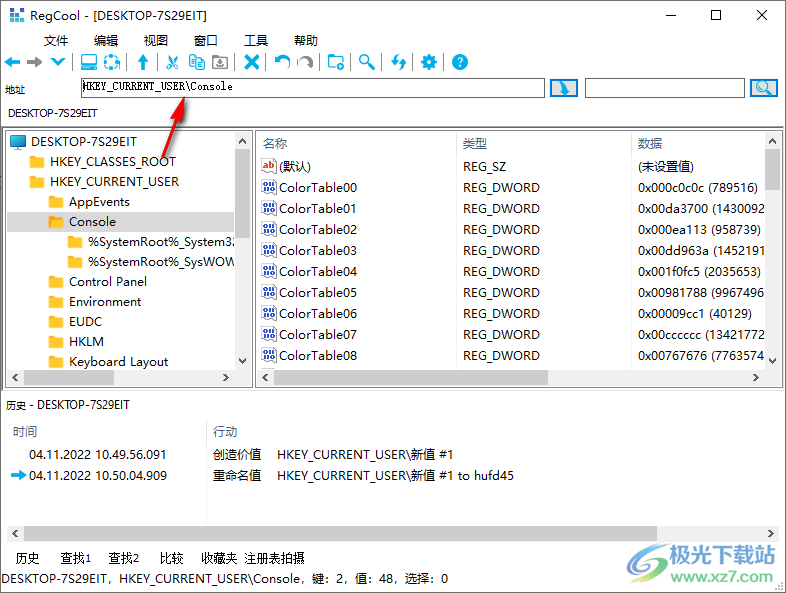Click the paste icon in toolbar
The width and height of the screenshot is (786, 593).
click(220, 62)
